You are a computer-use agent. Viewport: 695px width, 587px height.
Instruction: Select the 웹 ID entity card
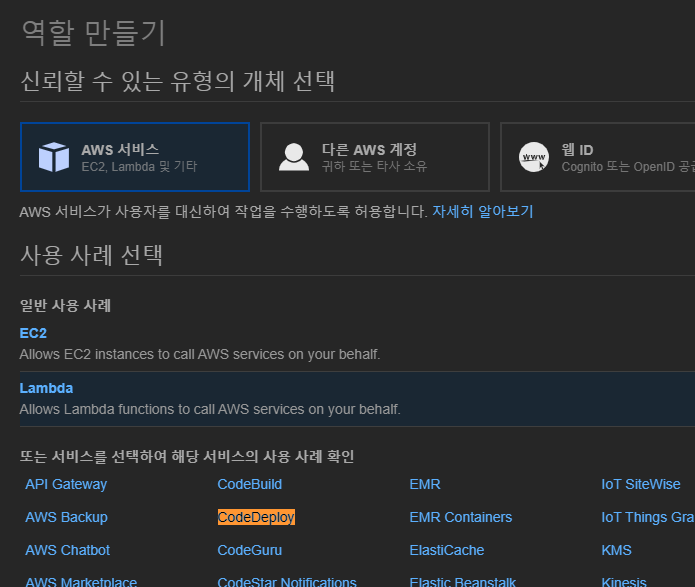pos(597,157)
